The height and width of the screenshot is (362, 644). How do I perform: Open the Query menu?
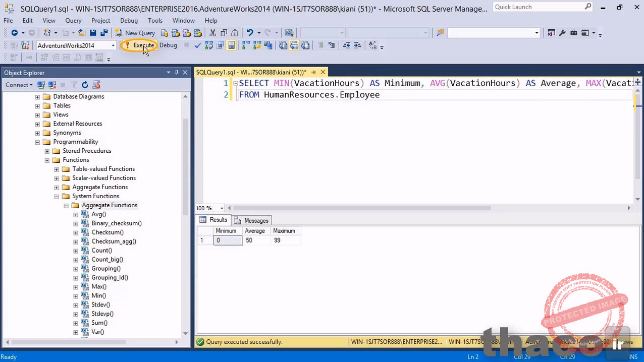(73, 21)
